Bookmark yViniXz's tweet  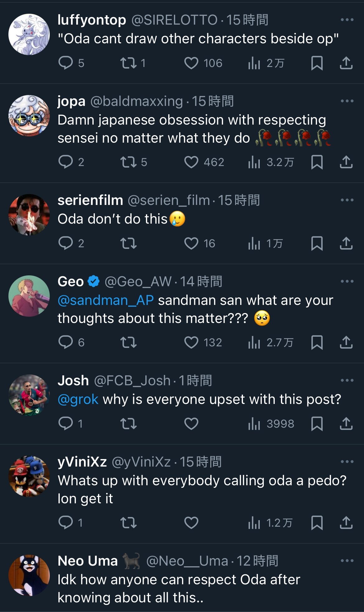[317, 522]
